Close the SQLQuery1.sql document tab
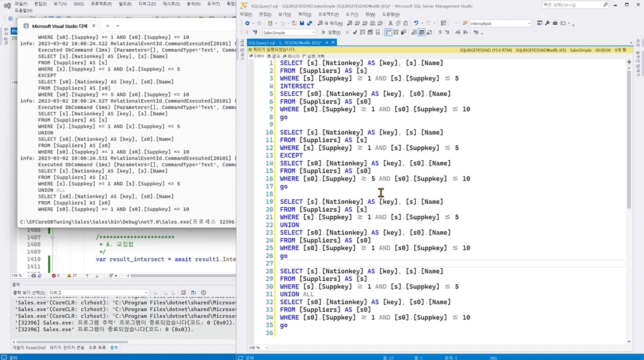The image size is (644, 360). point(333,42)
